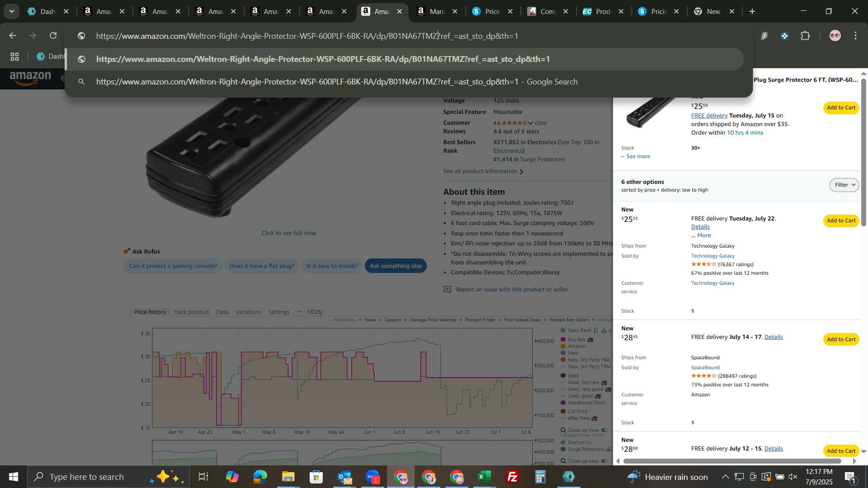Image resolution: width=868 pixels, height=488 pixels.
Task: Add the $25.59 offer to cart
Action: point(841,108)
